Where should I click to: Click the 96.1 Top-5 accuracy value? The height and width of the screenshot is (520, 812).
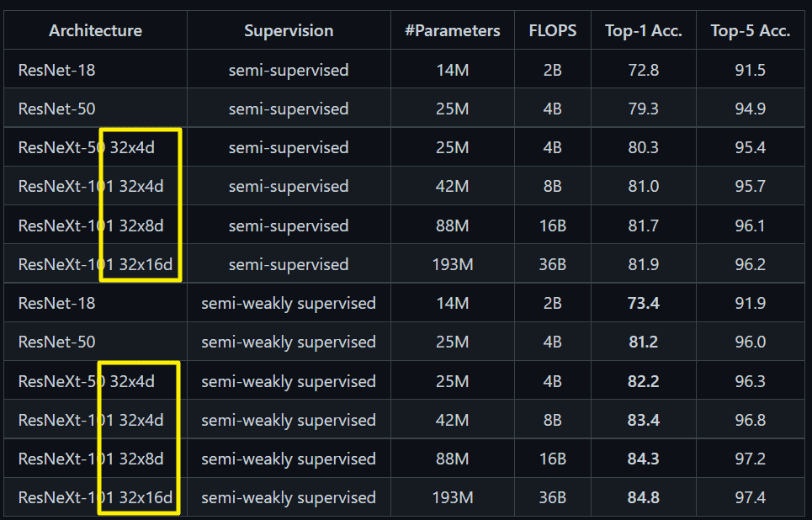(750, 226)
